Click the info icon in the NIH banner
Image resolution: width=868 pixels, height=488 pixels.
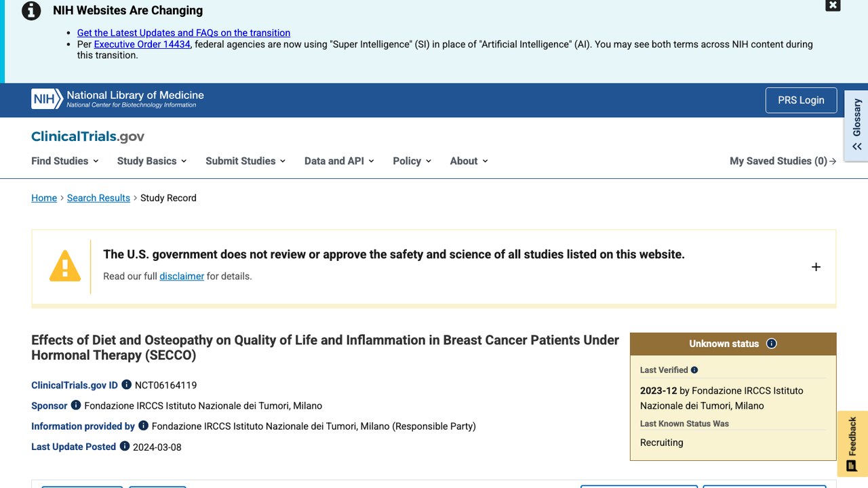(x=31, y=11)
